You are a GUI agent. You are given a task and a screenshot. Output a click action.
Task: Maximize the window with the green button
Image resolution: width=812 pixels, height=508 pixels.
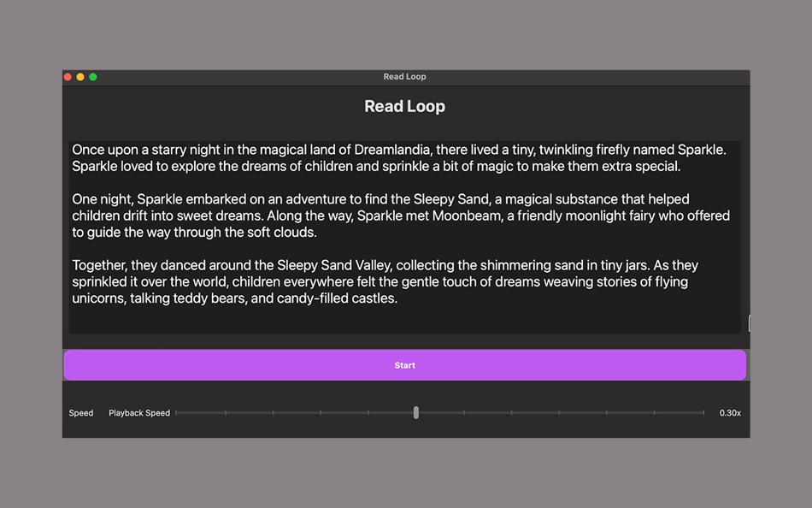coord(93,76)
